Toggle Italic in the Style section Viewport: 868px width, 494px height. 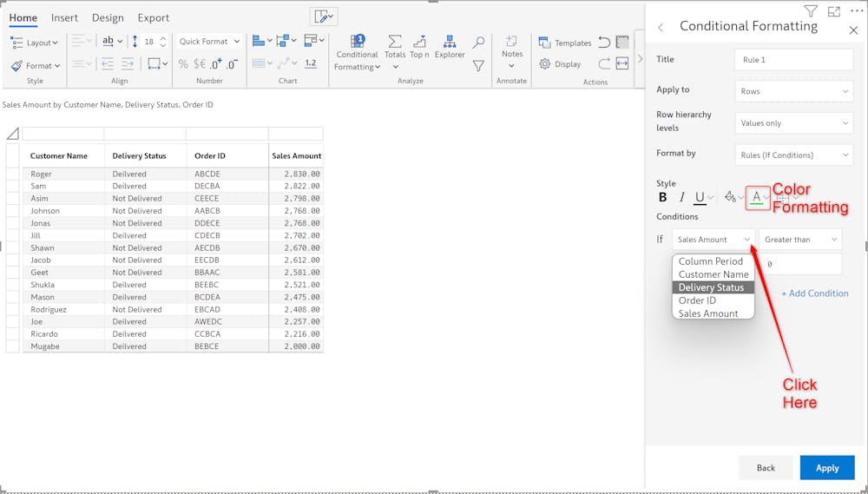tap(682, 197)
